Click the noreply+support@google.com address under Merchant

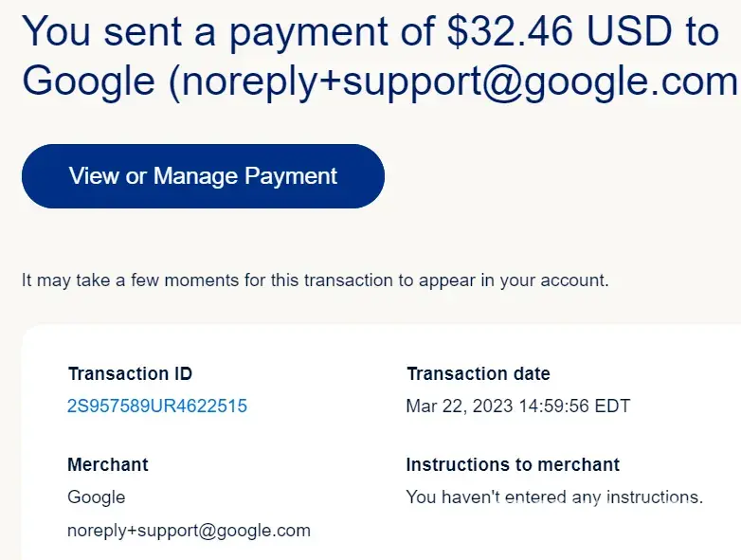pyautogui.click(x=189, y=531)
